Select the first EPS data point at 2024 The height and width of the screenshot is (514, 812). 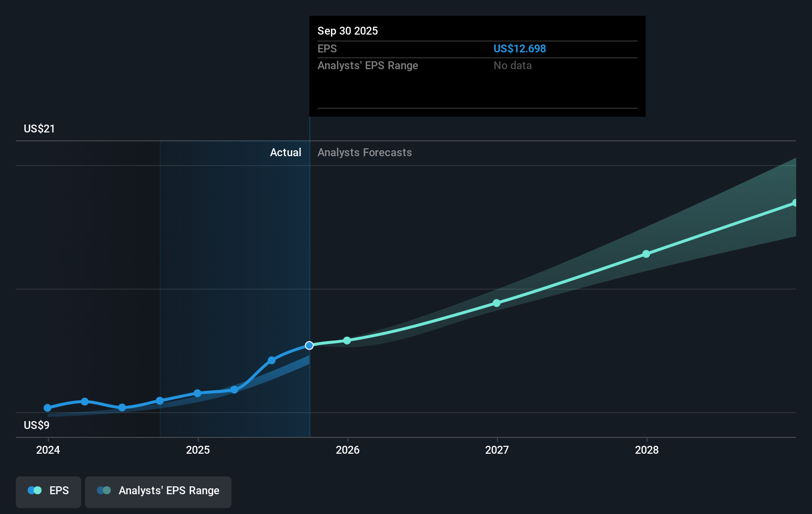47,408
